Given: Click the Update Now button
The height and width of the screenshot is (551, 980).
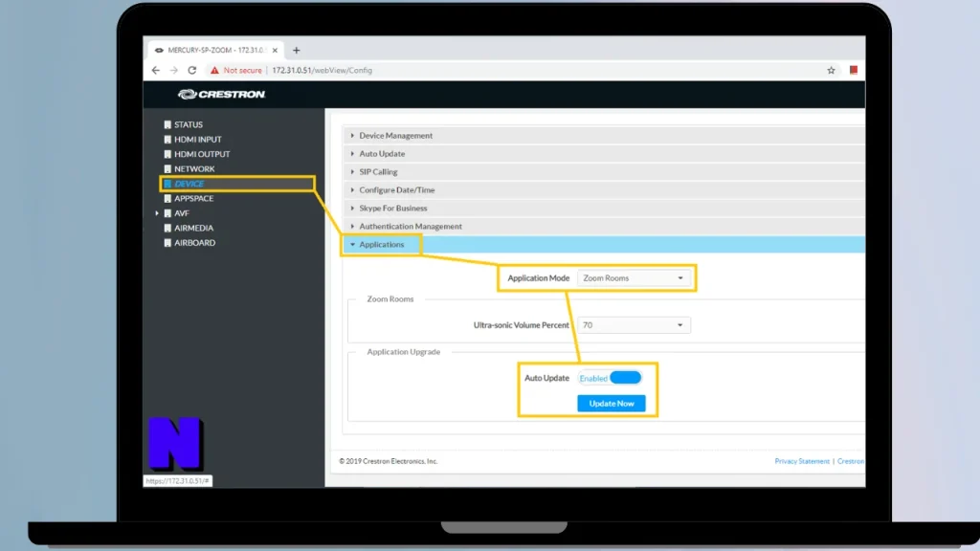Looking at the screenshot, I should (x=612, y=404).
